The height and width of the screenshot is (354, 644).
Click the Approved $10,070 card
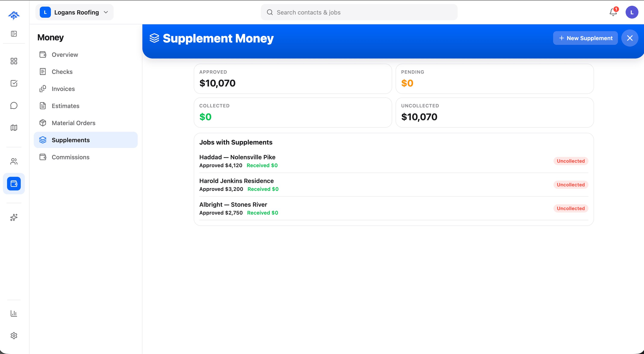(x=293, y=79)
